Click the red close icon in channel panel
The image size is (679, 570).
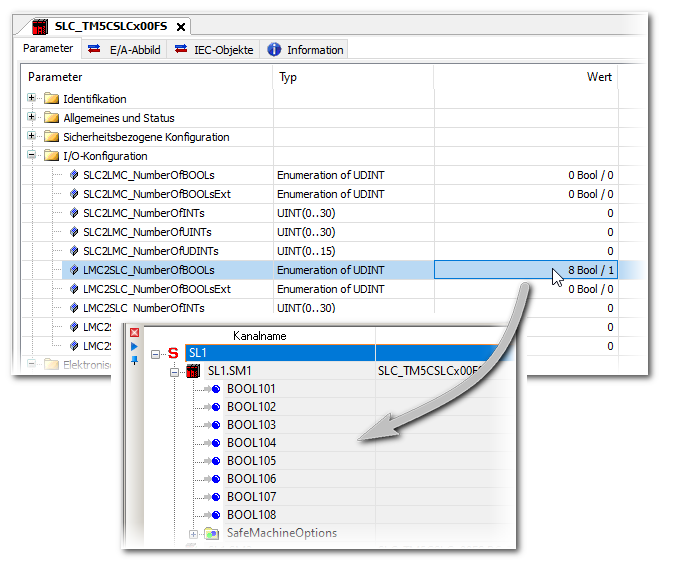pyautogui.click(x=135, y=332)
